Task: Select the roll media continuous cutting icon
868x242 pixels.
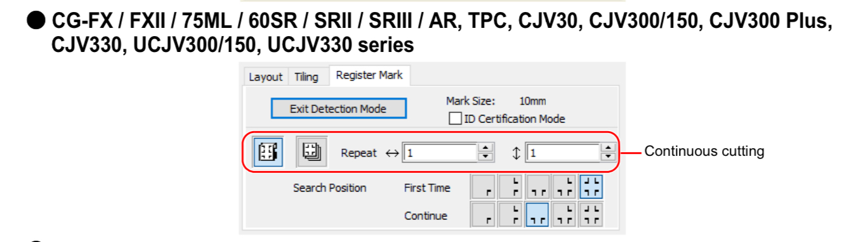Action: click(x=268, y=152)
